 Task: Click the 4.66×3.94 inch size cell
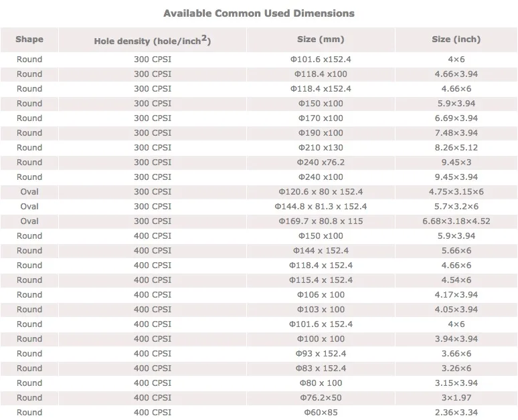click(x=456, y=74)
